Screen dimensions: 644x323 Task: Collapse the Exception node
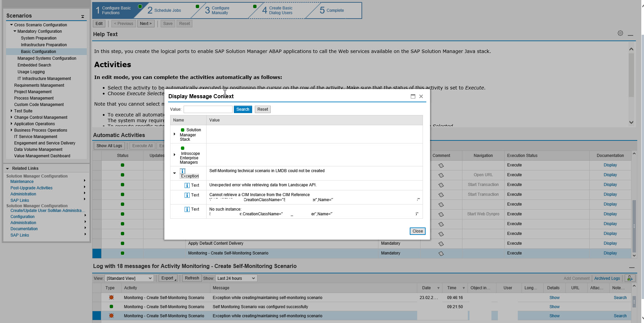point(175,173)
